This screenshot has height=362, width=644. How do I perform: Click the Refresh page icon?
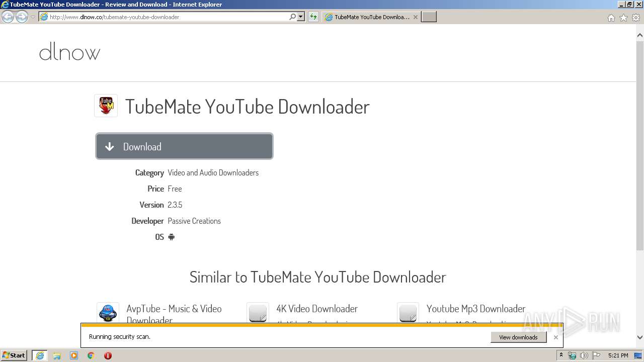(x=313, y=17)
